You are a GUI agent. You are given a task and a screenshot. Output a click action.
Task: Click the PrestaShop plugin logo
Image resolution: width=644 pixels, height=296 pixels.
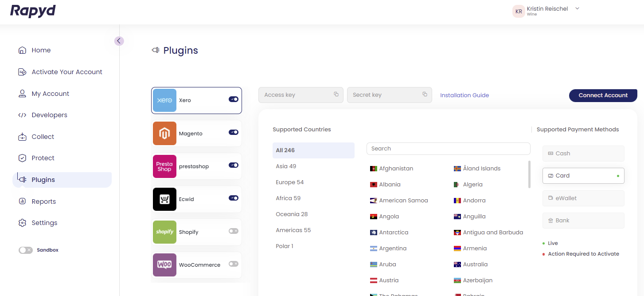pyautogui.click(x=164, y=166)
